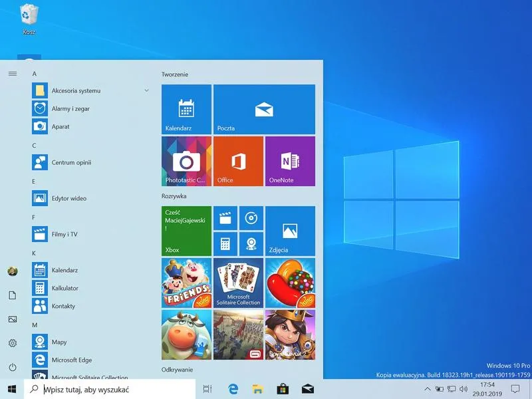The height and width of the screenshot is (399, 532).
Task: Open Microsoft Solitaire Collection tile
Action: coord(238,283)
